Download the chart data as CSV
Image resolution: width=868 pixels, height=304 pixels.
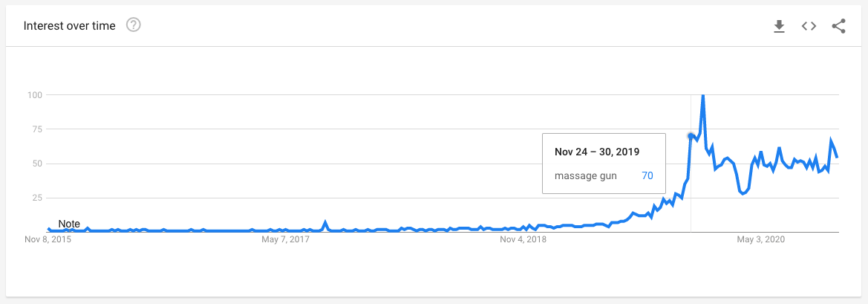779,26
